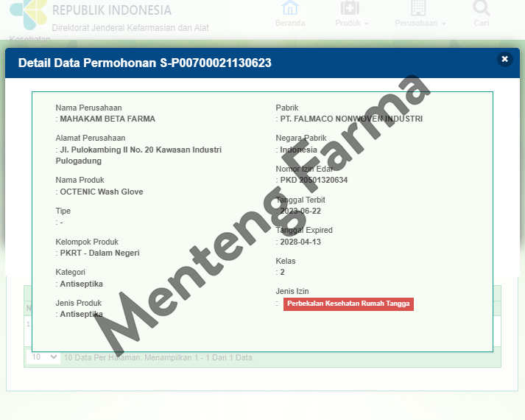Click the Kementerian Kesehatan logo
Screen dimensions: 525x420
point(28,13)
